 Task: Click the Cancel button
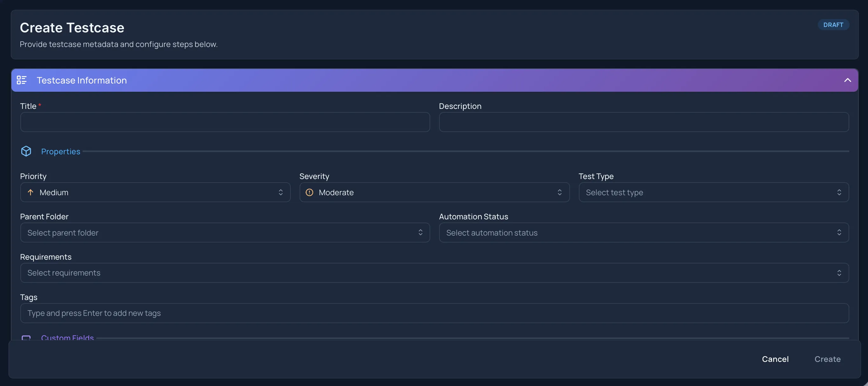click(x=775, y=359)
